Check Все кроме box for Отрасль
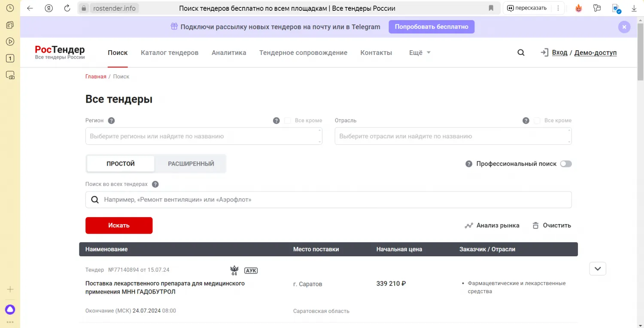The height and width of the screenshot is (328, 644). coord(537,121)
